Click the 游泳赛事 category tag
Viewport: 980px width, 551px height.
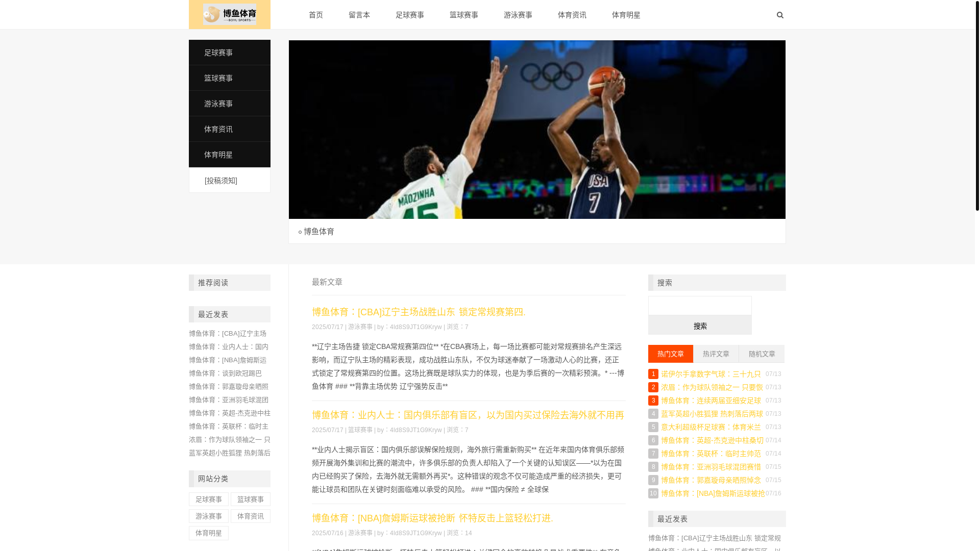[x=209, y=516]
